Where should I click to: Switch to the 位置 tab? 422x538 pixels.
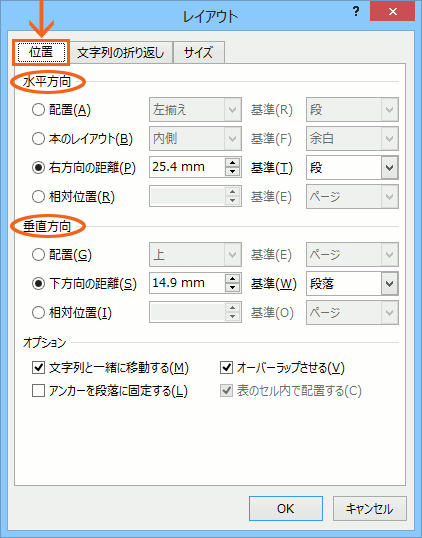pos(41,52)
